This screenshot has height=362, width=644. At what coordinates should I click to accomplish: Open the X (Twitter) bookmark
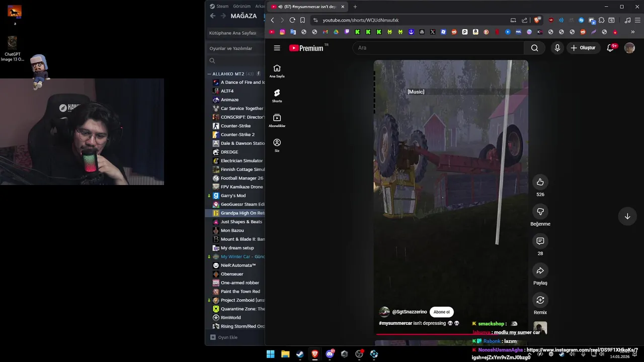point(432,32)
